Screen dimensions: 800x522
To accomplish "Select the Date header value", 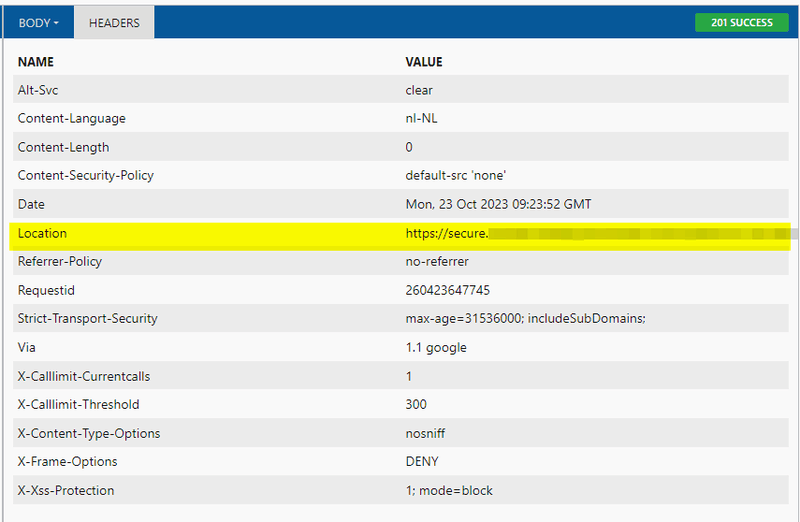I will tap(498, 204).
